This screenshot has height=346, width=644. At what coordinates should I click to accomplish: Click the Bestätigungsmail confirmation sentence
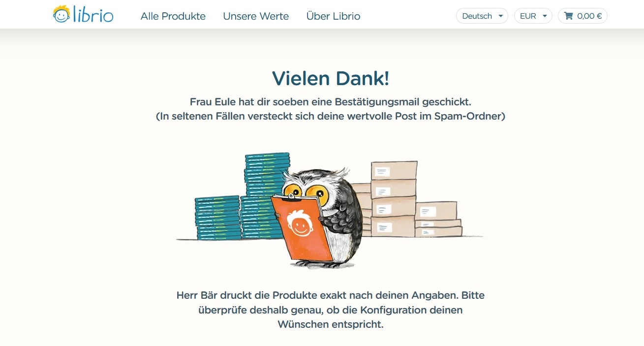(331, 102)
